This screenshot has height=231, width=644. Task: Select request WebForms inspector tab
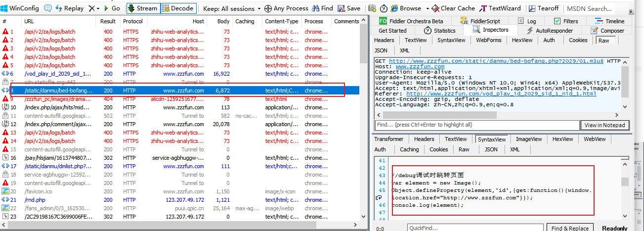(489, 40)
